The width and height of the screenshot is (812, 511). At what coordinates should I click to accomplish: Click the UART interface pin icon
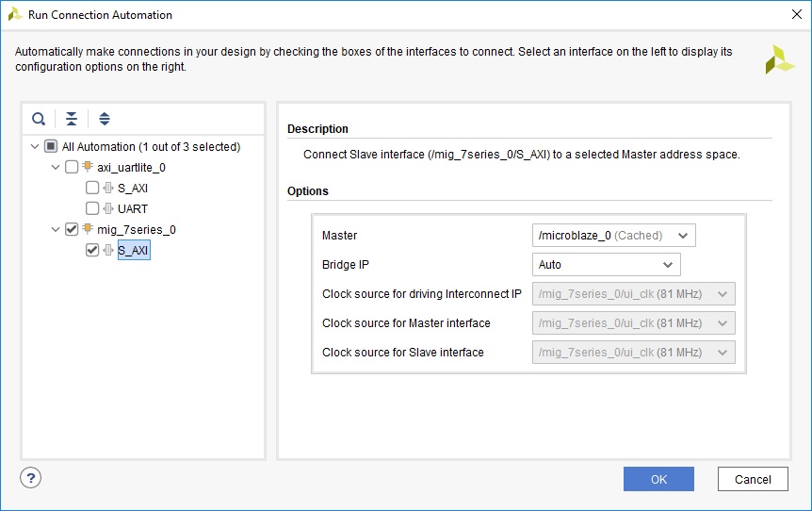click(107, 208)
